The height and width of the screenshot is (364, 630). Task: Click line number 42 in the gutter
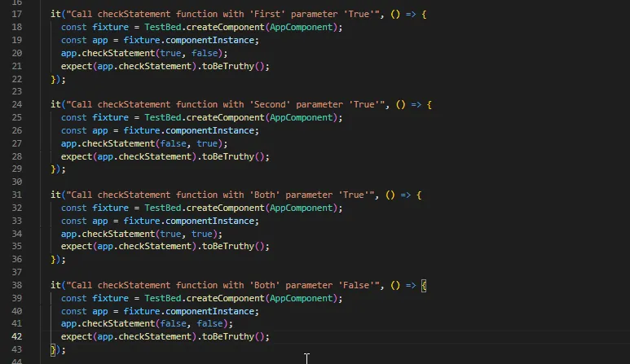17,336
